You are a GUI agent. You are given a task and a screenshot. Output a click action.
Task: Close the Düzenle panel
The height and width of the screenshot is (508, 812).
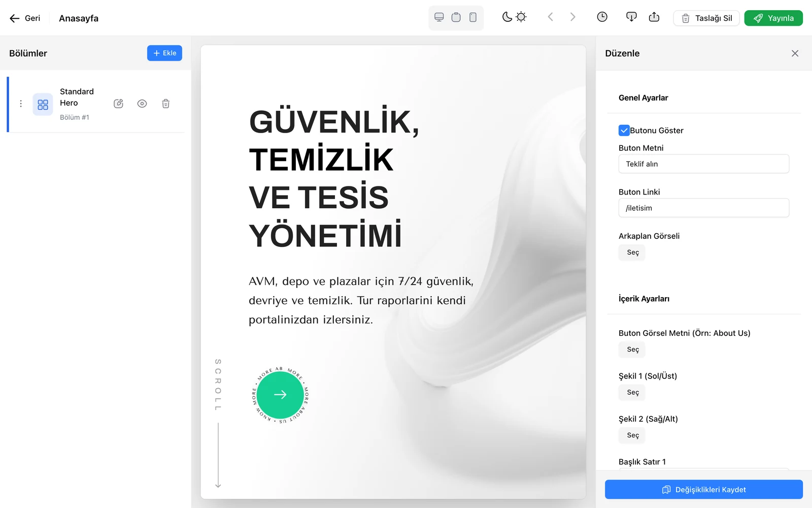tap(795, 53)
